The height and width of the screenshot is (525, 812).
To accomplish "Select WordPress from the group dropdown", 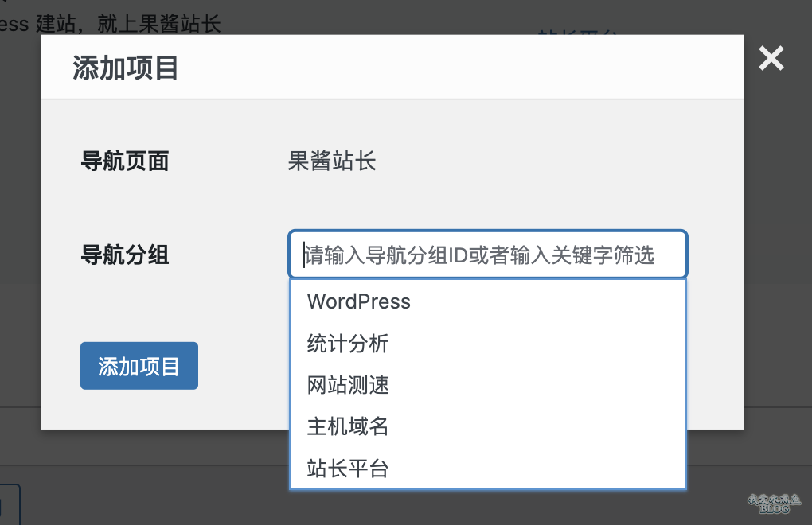I will click(488, 301).
